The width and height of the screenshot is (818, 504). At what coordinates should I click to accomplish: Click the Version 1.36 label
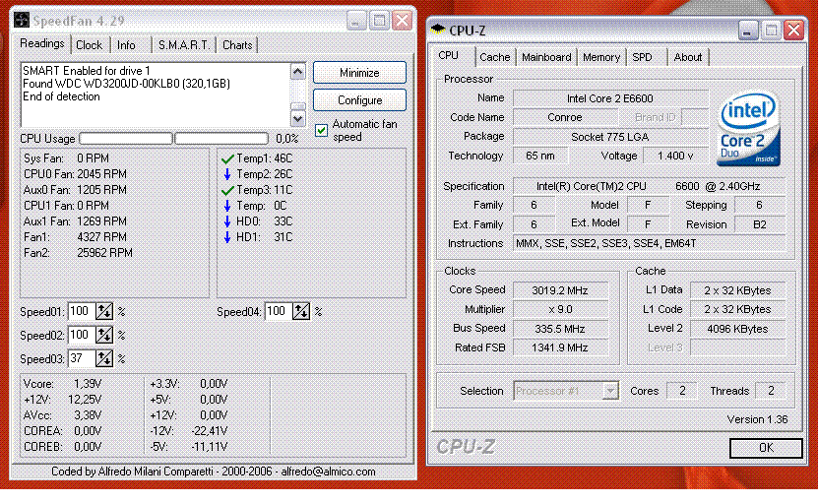[x=758, y=419]
